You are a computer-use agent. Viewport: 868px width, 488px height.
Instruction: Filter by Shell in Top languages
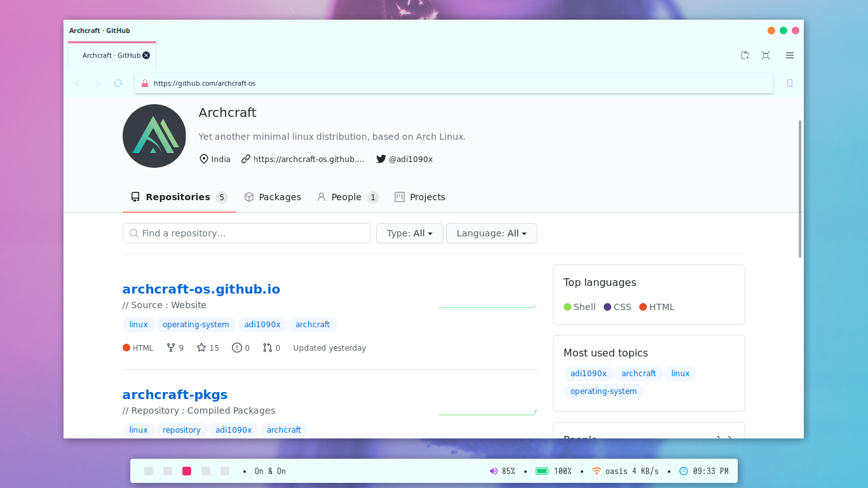[580, 307]
